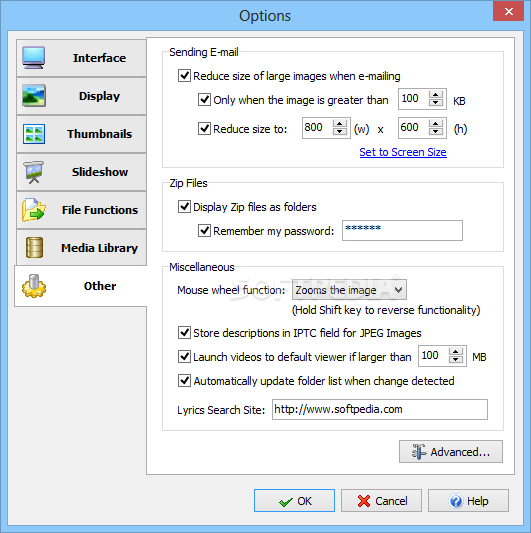This screenshot has height=533, width=531.
Task: Disable Automatically update folder list option
Action: coord(184,380)
